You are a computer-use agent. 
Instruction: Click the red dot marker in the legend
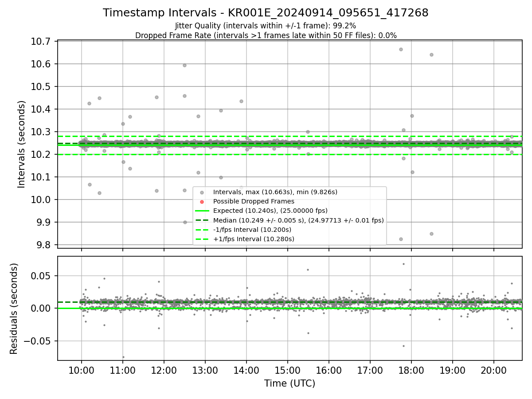202,202
